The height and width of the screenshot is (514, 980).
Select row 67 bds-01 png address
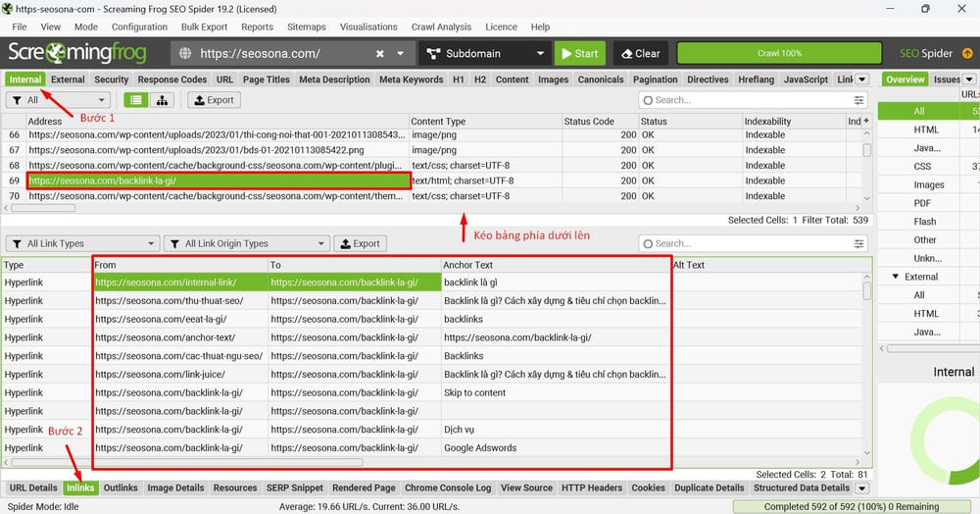pyautogui.click(x=219, y=150)
